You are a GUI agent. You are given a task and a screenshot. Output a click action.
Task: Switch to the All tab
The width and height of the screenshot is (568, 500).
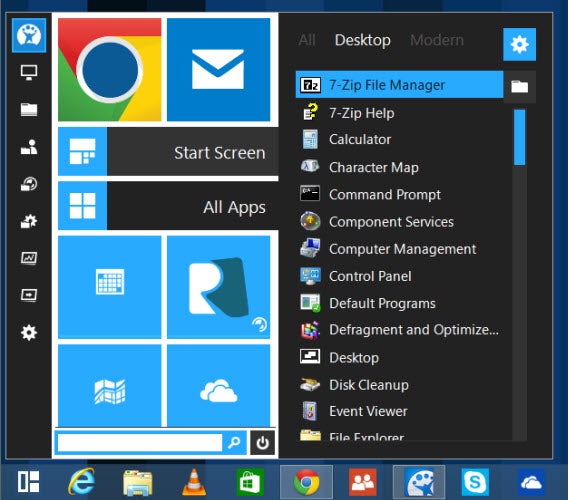pos(307,40)
